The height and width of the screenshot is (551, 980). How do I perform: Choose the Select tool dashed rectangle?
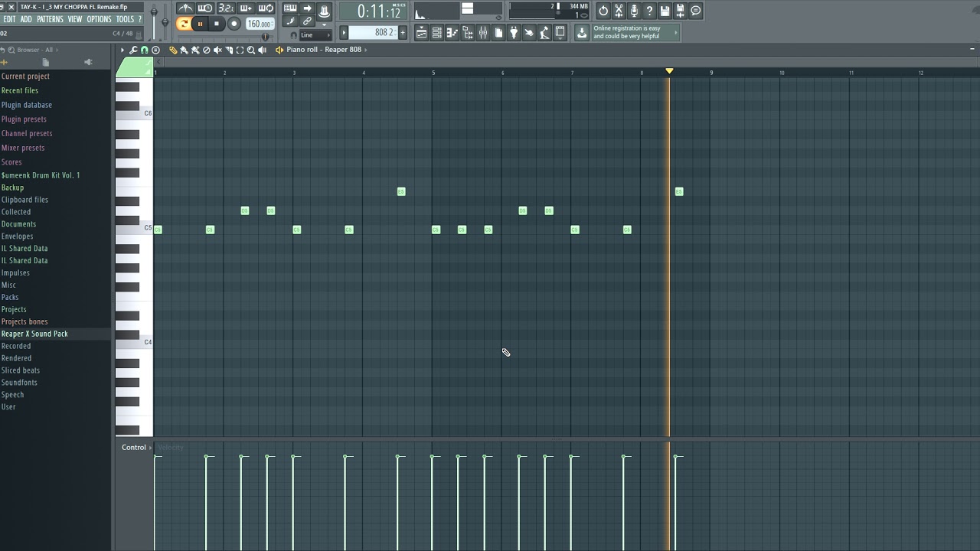pos(240,50)
